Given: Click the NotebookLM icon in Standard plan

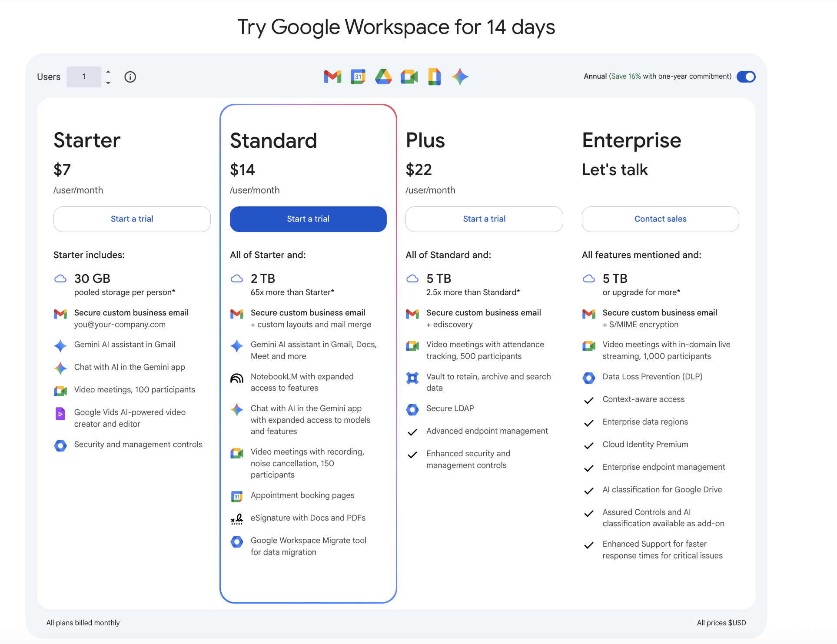Looking at the screenshot, I should 237,378.
